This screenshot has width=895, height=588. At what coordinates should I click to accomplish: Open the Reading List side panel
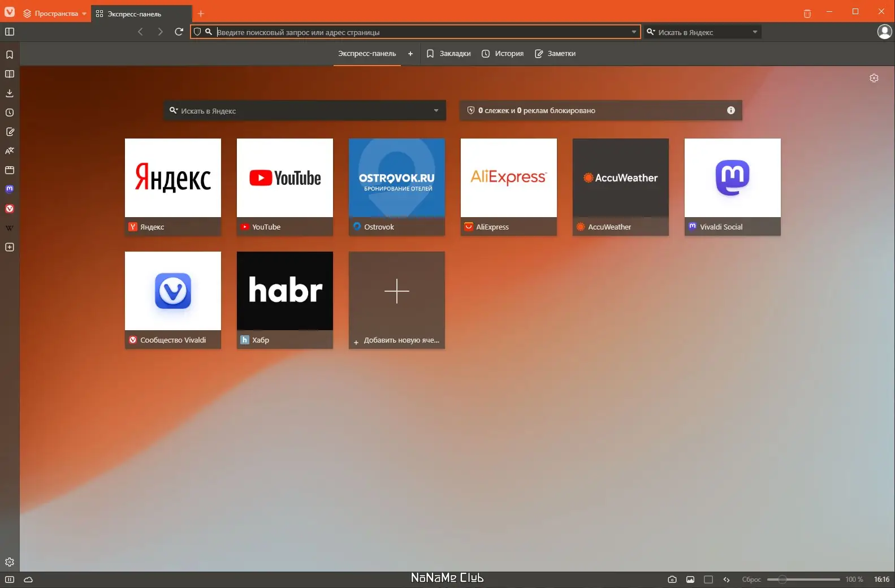click(x=10, y=74)
